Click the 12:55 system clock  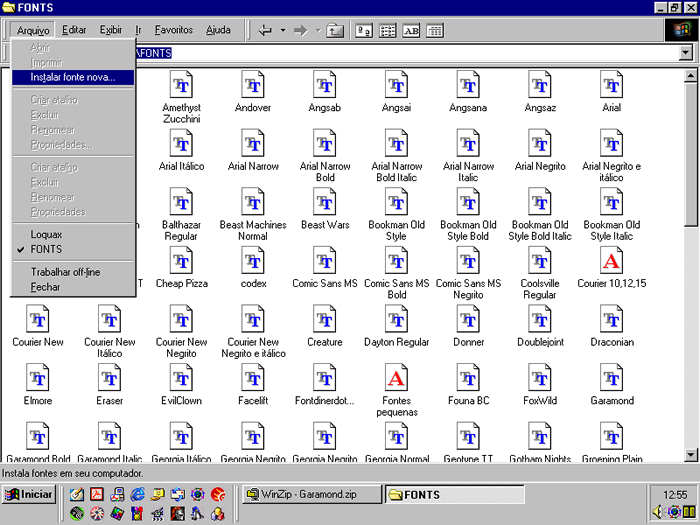[675, 495]
